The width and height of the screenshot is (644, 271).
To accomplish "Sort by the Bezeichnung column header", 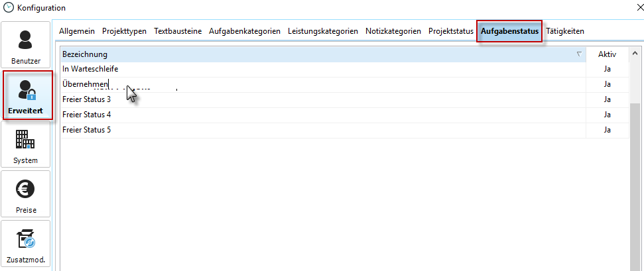I will pos(318,54).
